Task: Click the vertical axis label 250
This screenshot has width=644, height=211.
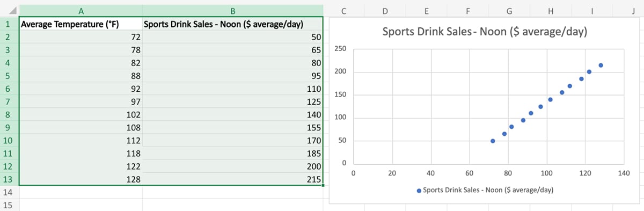Action: (340, 49)
